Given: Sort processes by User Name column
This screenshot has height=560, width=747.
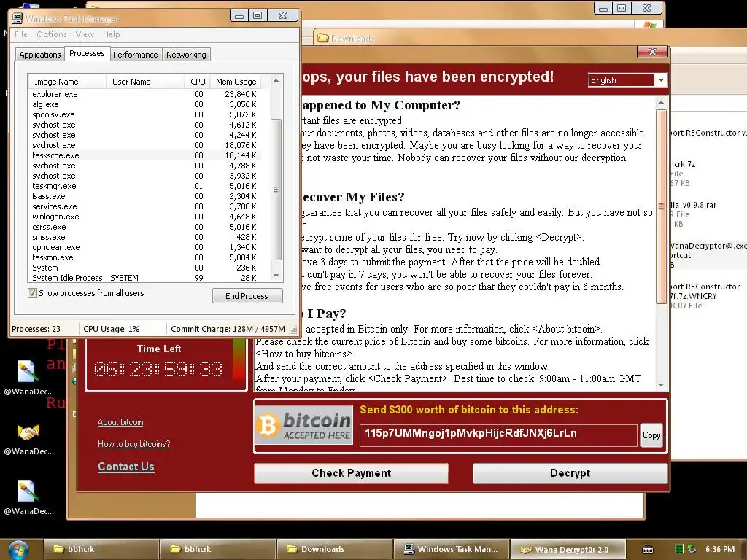Looking at the screenshot, I should click(x=145, y=82).
